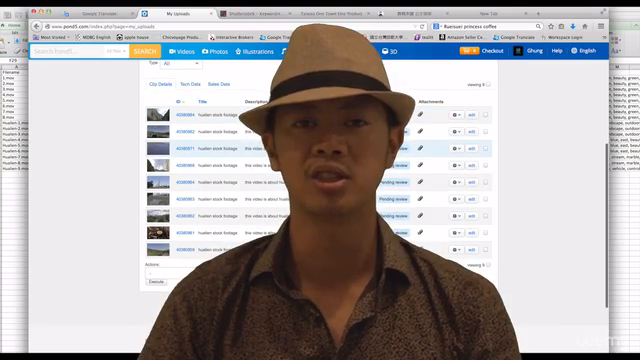Open gear dropdown for clip 40380884
Viewport: 640px width, 360px height.
(x=456, y=115)
